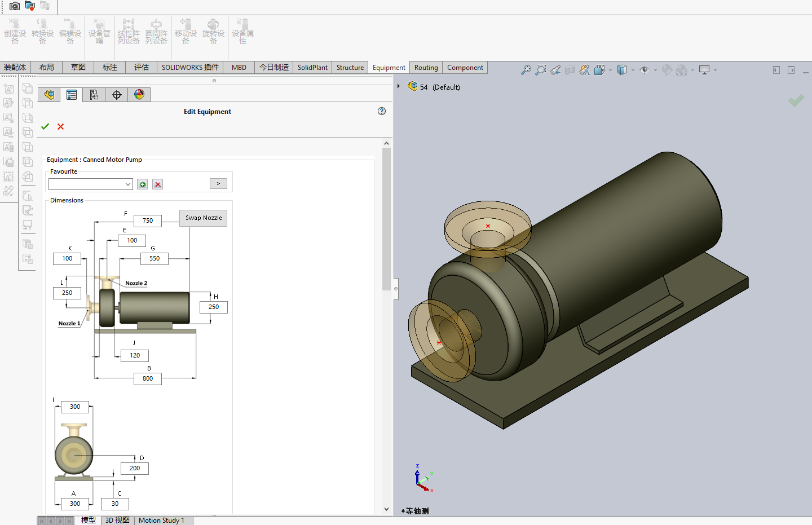This screenshot has height=525, width=812.
Task: Open the DisplayManager color ball tab
Action: pyautogui.click(x=139, y=95)
